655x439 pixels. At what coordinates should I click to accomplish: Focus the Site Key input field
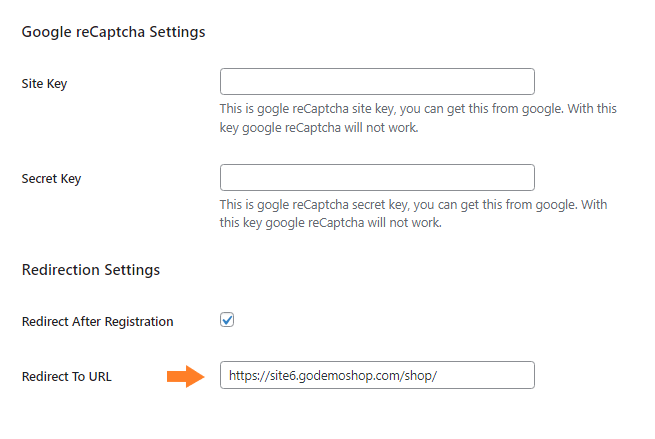377,81
